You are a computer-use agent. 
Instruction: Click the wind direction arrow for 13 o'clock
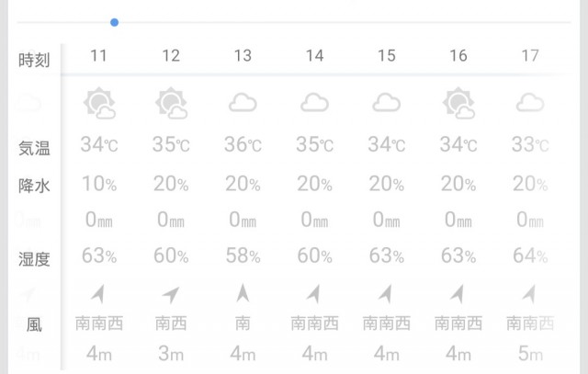(243, 294)
